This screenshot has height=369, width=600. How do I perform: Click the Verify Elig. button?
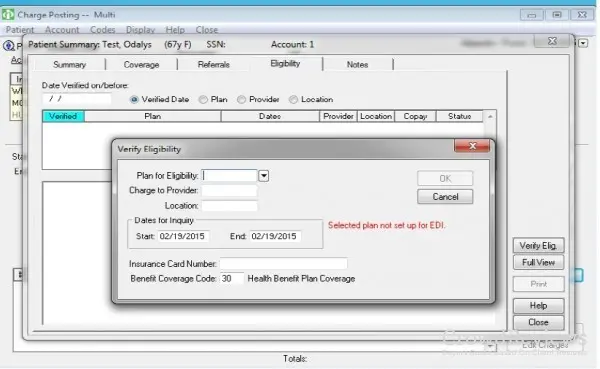pos(538,246)
